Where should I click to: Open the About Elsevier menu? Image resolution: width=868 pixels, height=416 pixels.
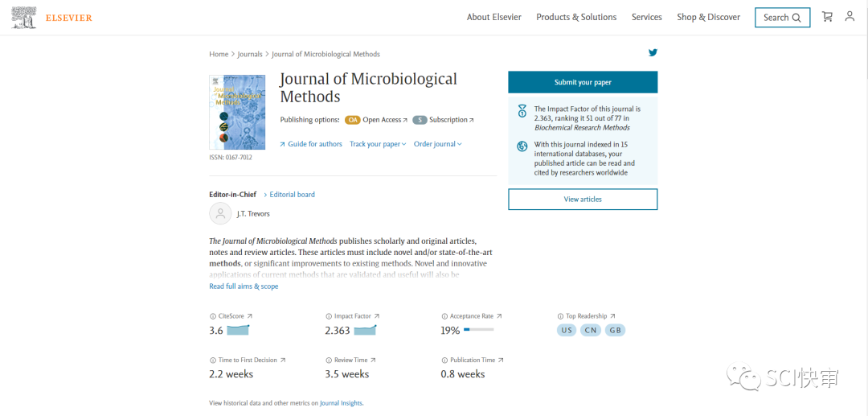(493, 17)
